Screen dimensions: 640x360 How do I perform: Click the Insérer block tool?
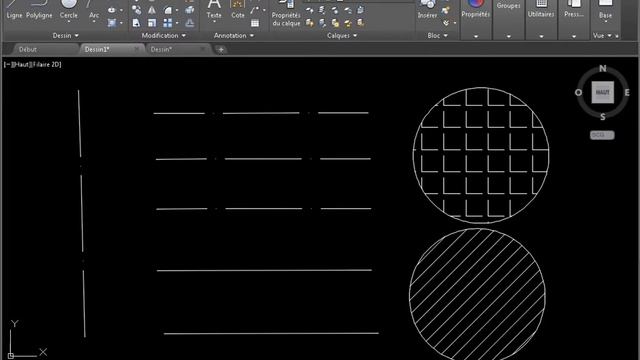pyautogui.click(x=427, y=10)
